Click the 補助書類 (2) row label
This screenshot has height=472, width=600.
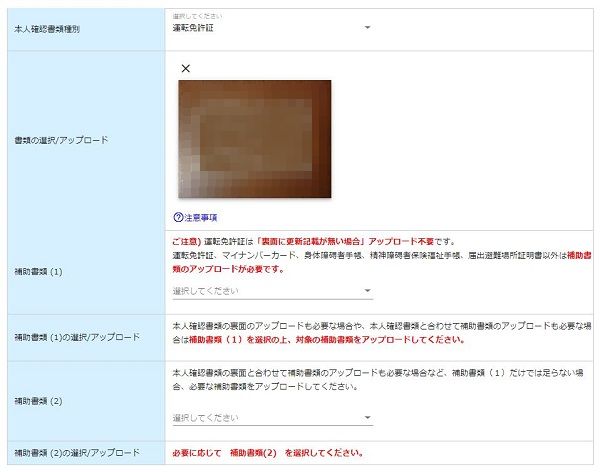point(38,401)
